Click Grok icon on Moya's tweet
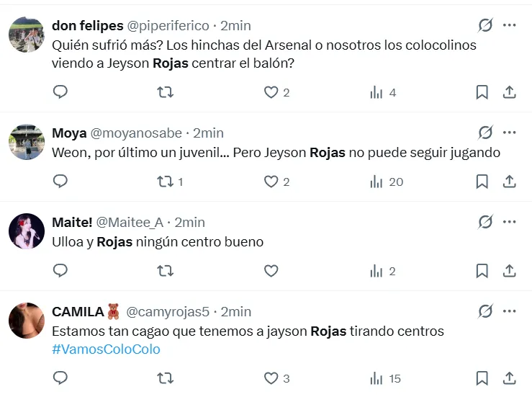Viewport: 532px width, 397px height. tap(485, 133)
